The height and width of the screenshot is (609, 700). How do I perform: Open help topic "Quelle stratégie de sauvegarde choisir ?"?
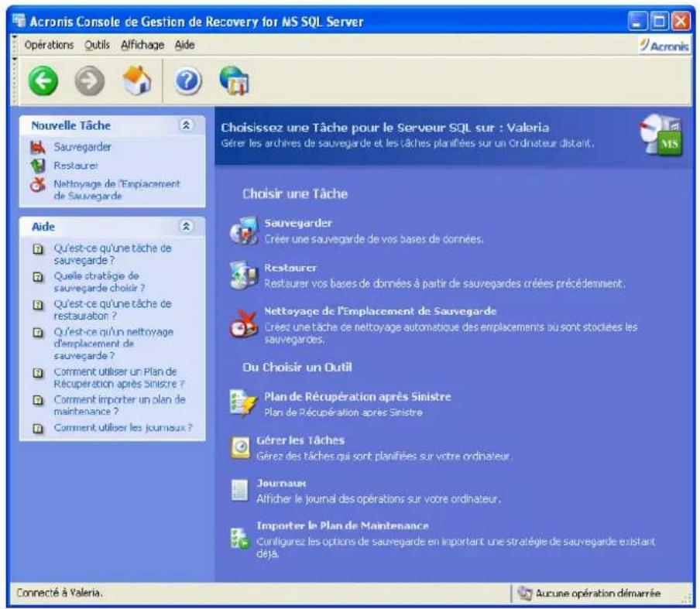click(x=99, y=282)
